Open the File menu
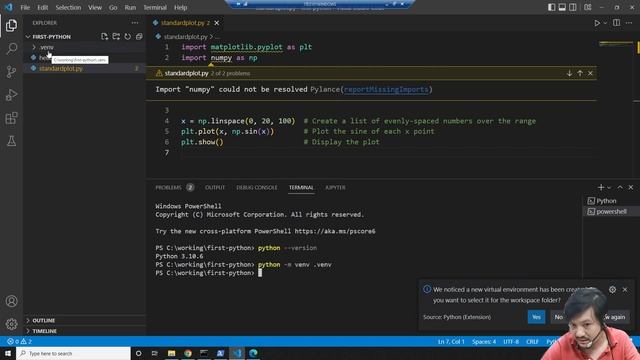 coord(25,7)
